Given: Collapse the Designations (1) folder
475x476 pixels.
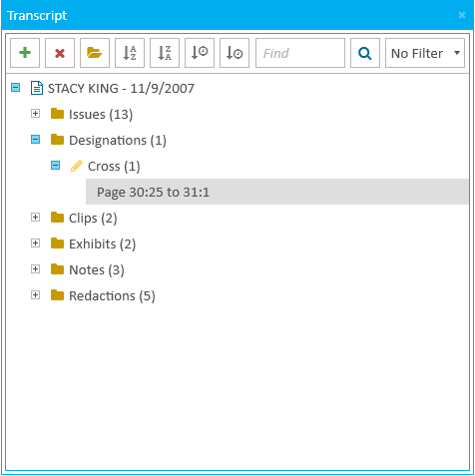Looking at the screenshot, I should pos(35,140).
